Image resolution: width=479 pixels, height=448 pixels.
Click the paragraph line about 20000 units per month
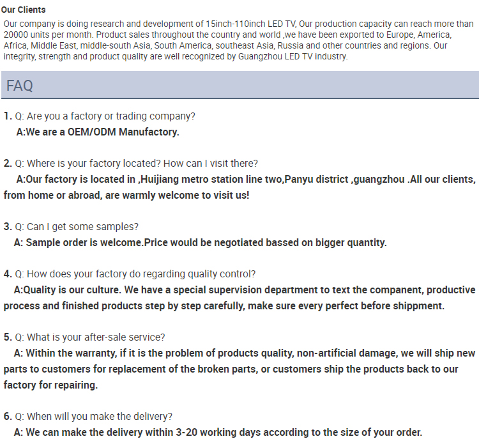click(x=227, y=35)
